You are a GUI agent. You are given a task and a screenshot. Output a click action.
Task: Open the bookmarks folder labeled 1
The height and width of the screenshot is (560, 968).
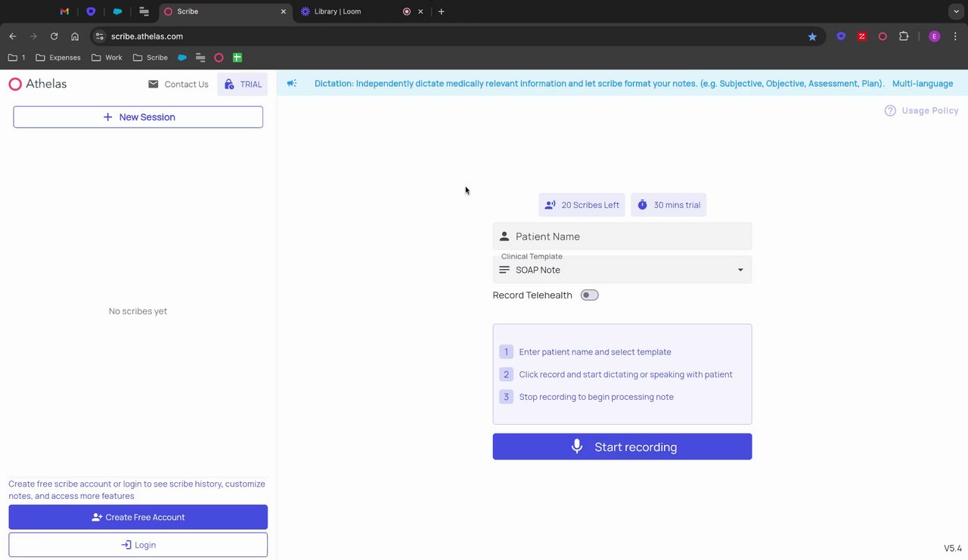coord(17,57)
